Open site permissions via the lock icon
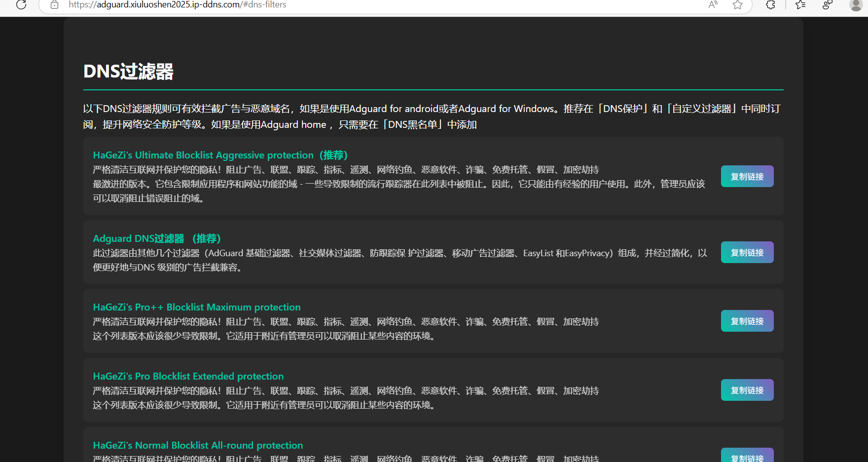 54,4
